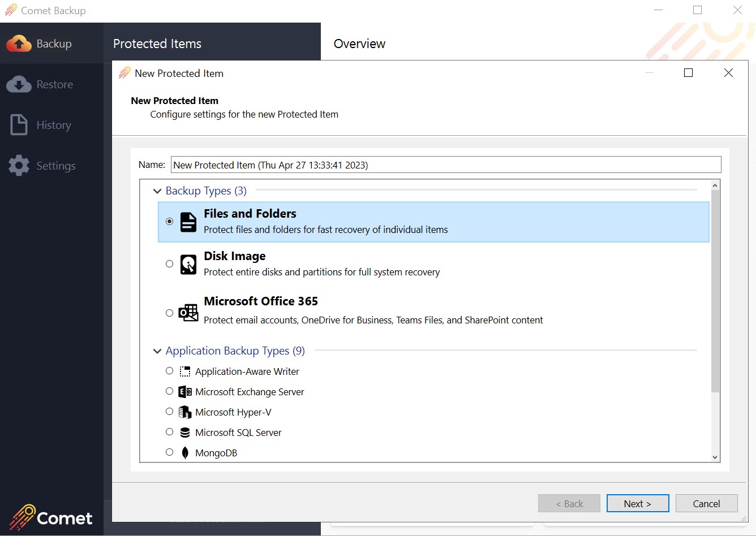The width and height of the screenshot is (756, 536).
Task: Open the Backup tab in sidebar
Action: [51, 44]
